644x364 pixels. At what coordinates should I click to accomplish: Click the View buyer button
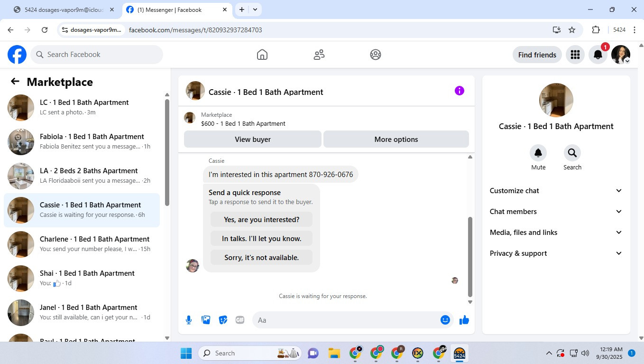pyautogui.click(x=253, y=139)
